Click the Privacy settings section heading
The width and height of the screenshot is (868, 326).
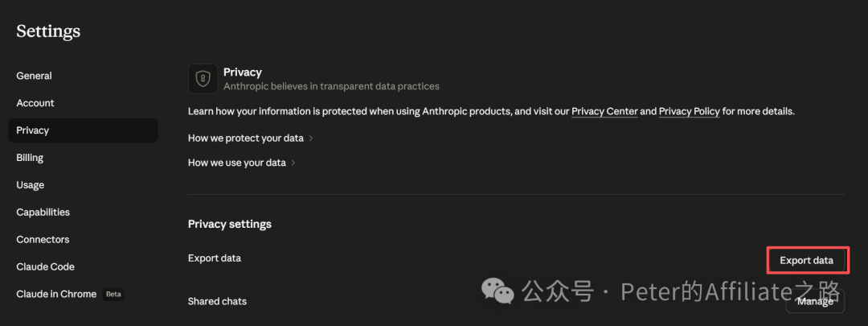pos(229,224)
